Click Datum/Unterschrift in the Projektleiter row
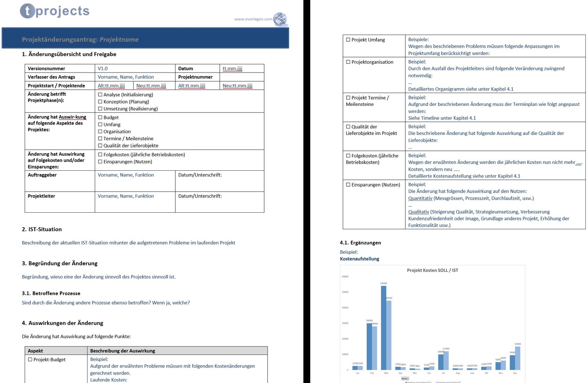Image resolution: width=588 pixels, height=383 pixels. tap(200, 196)
